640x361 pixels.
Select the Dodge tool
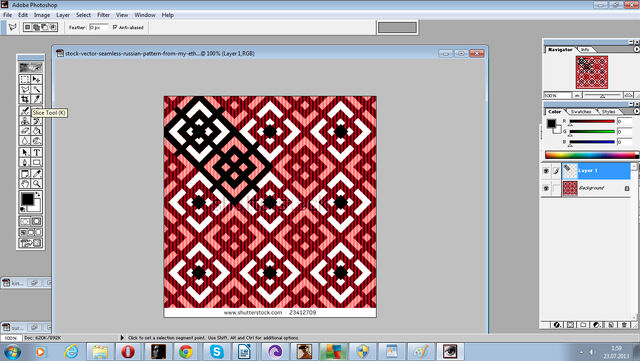click(36, 141)
